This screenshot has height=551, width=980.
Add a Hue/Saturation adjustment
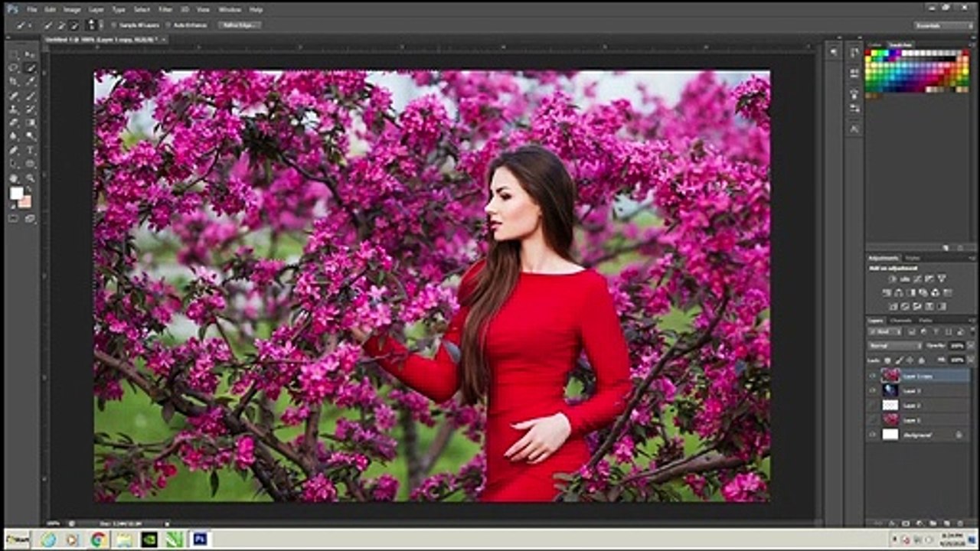[x=887, y=292]
